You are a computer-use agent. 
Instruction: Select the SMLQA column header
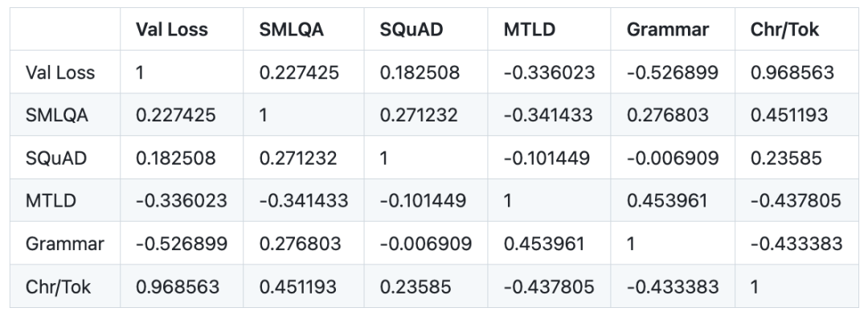pos(291,29)
